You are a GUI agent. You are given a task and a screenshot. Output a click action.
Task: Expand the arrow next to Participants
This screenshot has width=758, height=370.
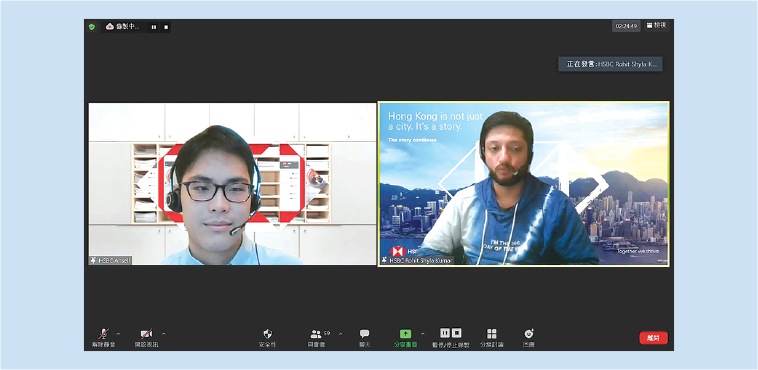(340, 334)
